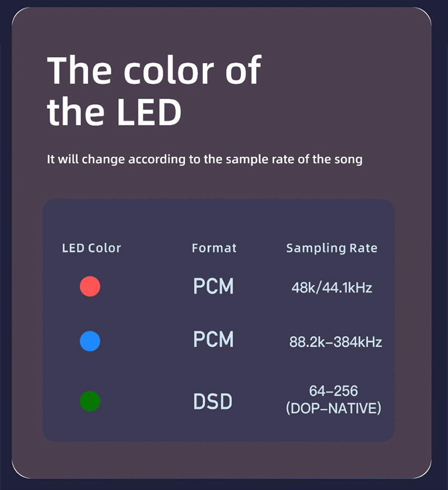Click PCM label in the red LED row

pos(213,287)
